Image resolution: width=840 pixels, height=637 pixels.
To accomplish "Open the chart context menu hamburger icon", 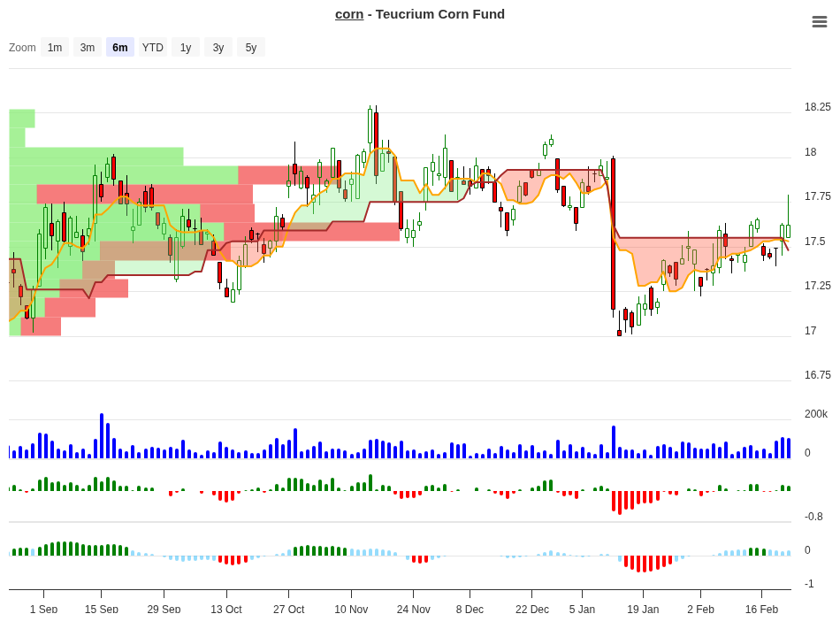I will 819,21.
